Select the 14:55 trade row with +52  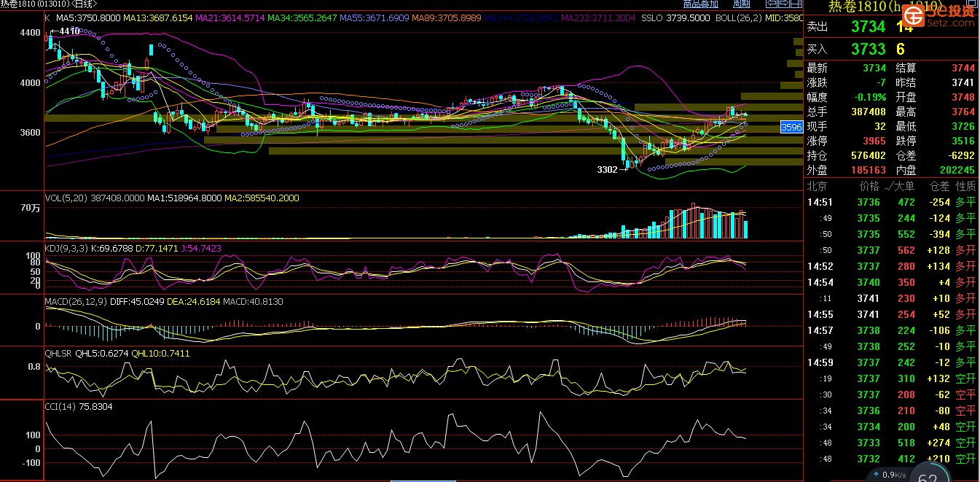point(892,314)
